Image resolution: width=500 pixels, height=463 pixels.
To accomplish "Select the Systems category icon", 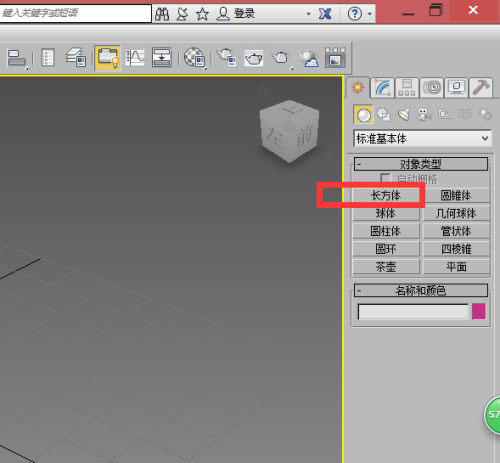I will [x=485, y=115].
